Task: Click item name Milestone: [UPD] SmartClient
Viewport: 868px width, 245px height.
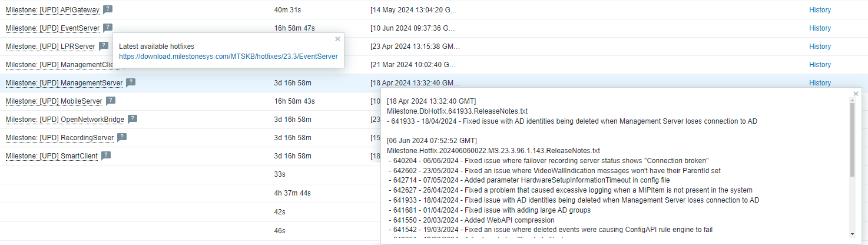Action: coord(52,156)
